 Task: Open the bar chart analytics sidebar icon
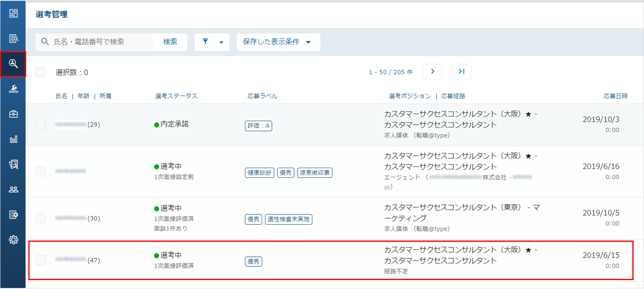tap(13, 139)
